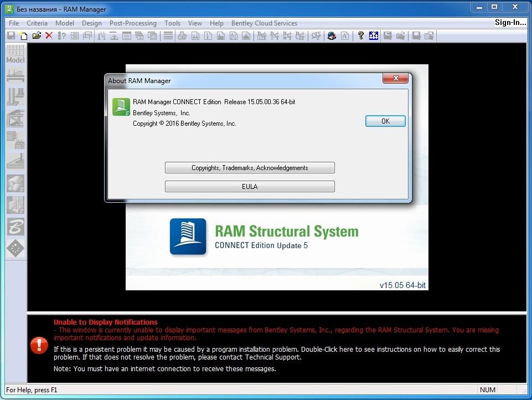The height and width of the screenshot is (400, 532).
Task: Click the red exclamation notification icon
Action: pyautogui.click(x=39, y=345)
